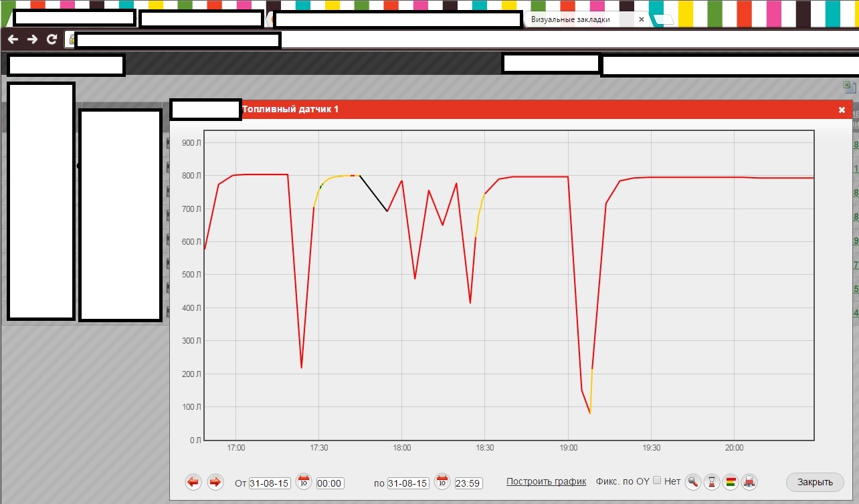
Task: Click the end time field 23:59
Action: [x=468, y=483]
